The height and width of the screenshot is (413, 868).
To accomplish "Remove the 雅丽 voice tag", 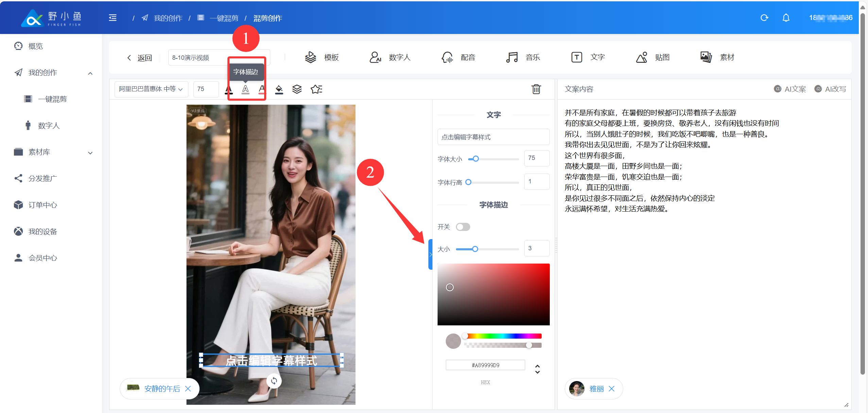I will point(612,389).
